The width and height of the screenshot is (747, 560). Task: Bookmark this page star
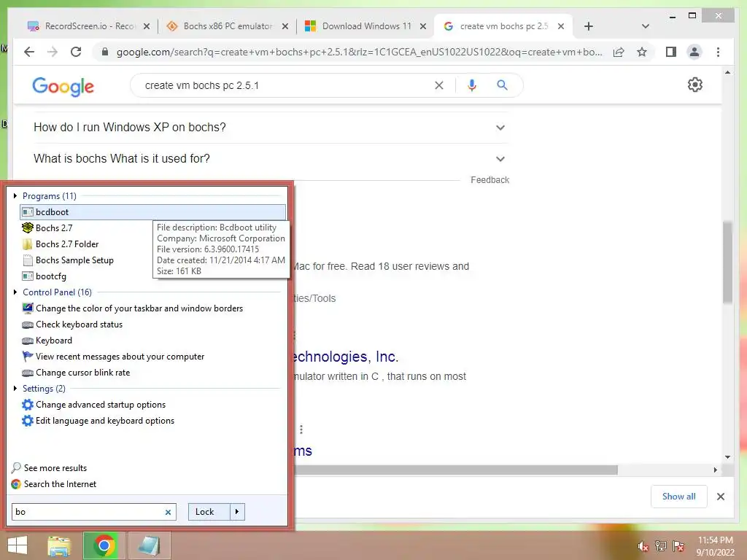click(x=642, y=52)
